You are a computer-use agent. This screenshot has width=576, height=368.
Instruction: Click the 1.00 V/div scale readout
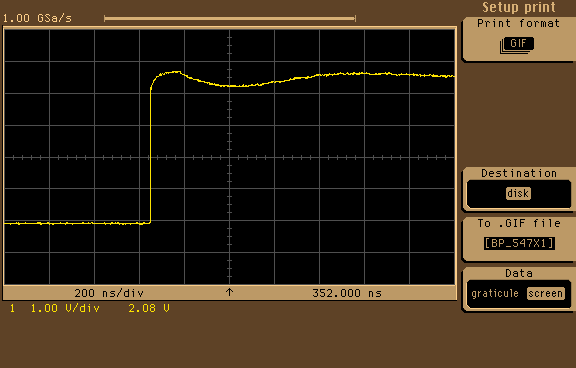[65, 308]
